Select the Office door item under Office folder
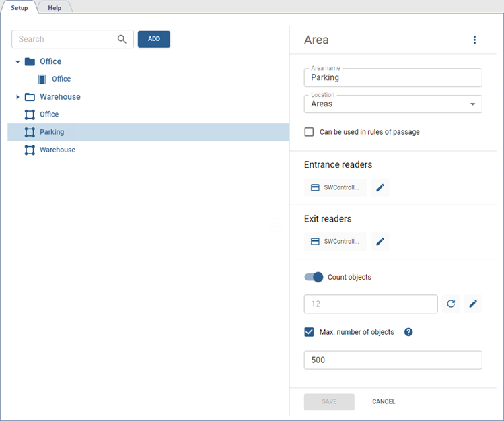Screen dimensions: 504x421 [61, 79]
